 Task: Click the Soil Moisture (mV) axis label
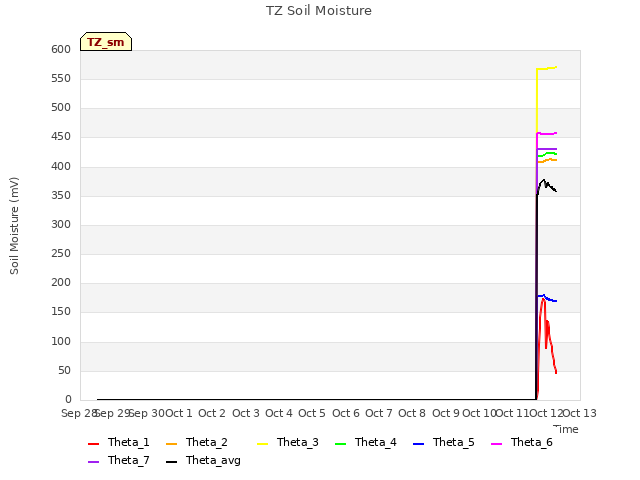coord(14,225)
